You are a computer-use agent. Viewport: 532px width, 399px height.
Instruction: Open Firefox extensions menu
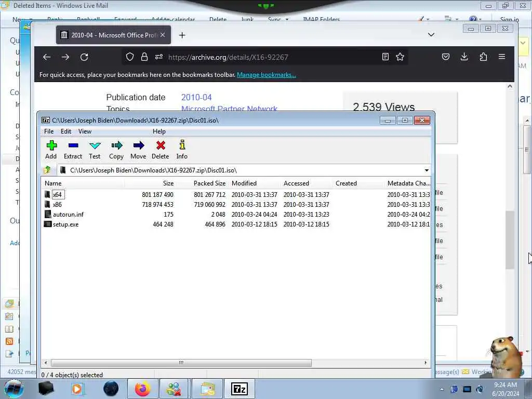pyautogui.click(x=483, y=57)
